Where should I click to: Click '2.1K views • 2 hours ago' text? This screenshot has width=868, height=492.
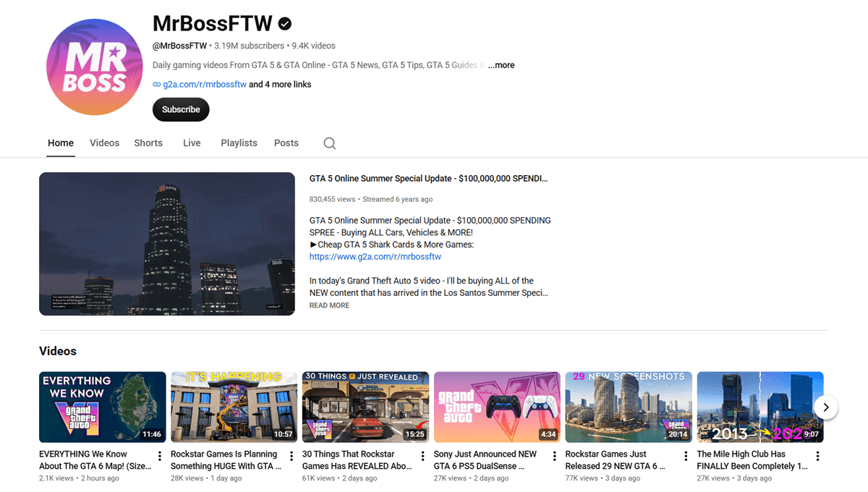[79, 478]
